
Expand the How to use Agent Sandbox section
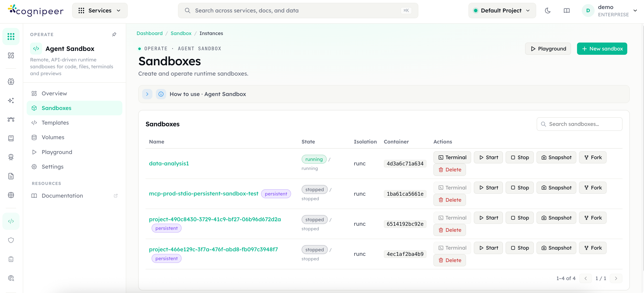click(x=147, y=94)
